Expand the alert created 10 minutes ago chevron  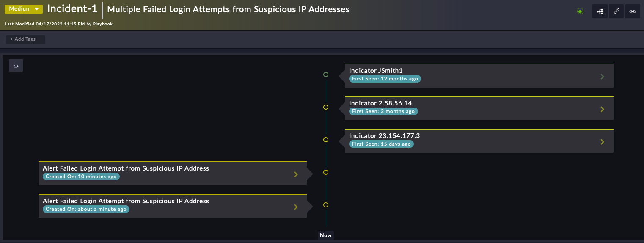point(296,174)
